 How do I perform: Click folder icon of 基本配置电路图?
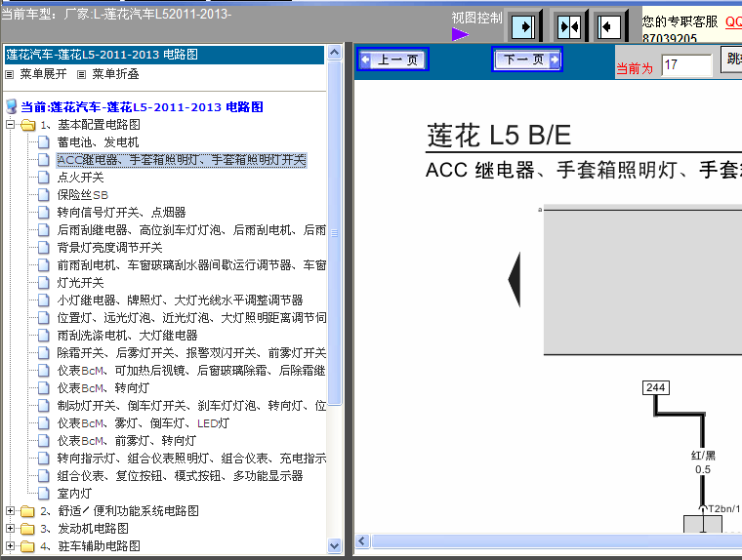[x=28, y=125]
